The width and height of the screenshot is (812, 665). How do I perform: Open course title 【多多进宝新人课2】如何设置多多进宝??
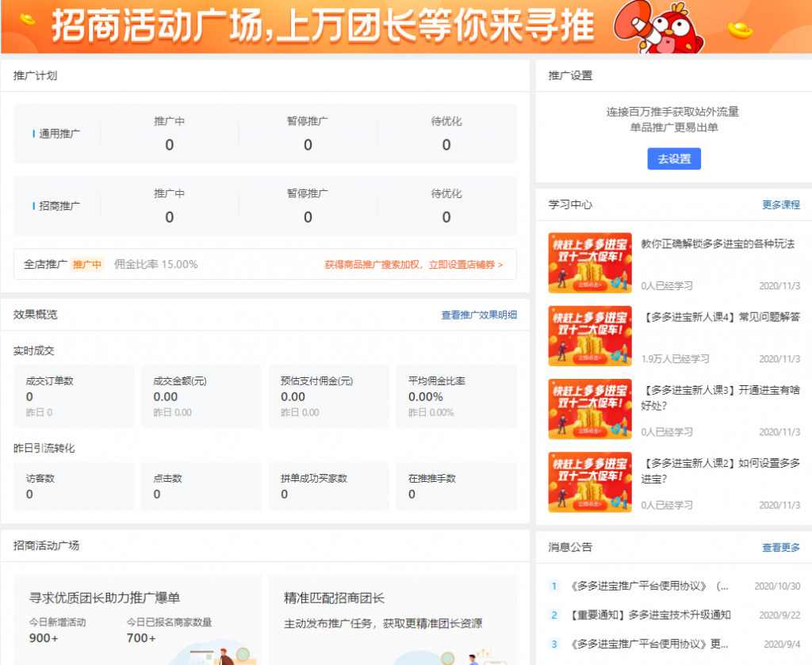pyautogui.click(x=720, y=471)
